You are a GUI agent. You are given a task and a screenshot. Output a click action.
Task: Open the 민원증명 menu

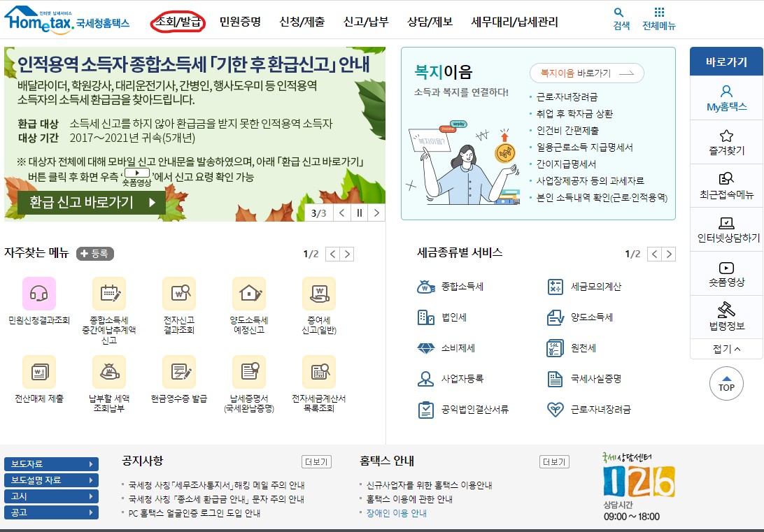[240, 22]
